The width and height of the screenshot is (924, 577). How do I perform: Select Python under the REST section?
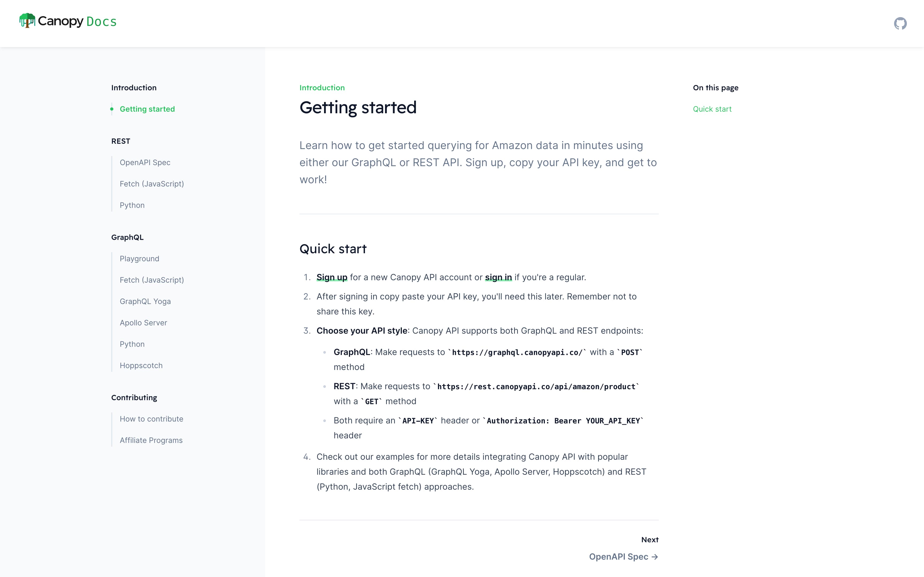click(x=132, y=205)
